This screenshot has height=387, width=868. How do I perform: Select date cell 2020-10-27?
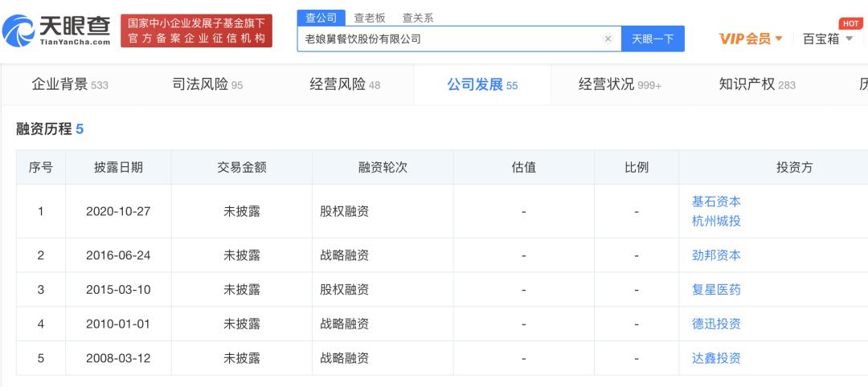click(118, 211)
